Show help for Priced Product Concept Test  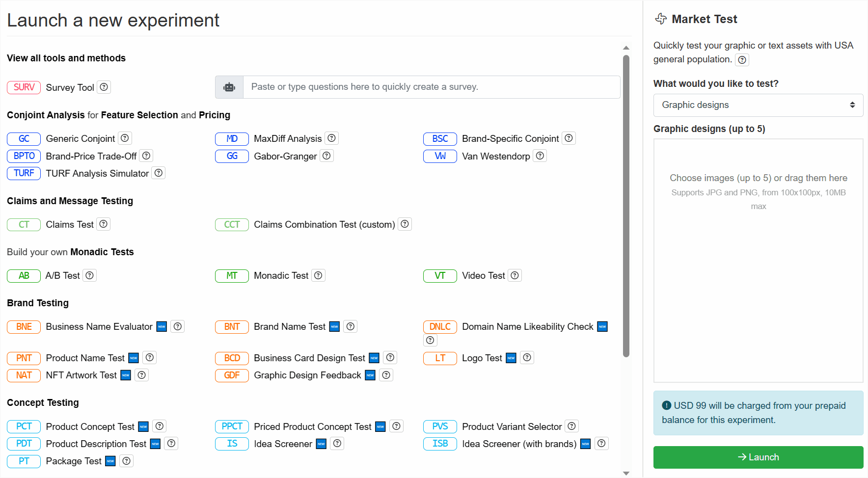pos(397,426)
